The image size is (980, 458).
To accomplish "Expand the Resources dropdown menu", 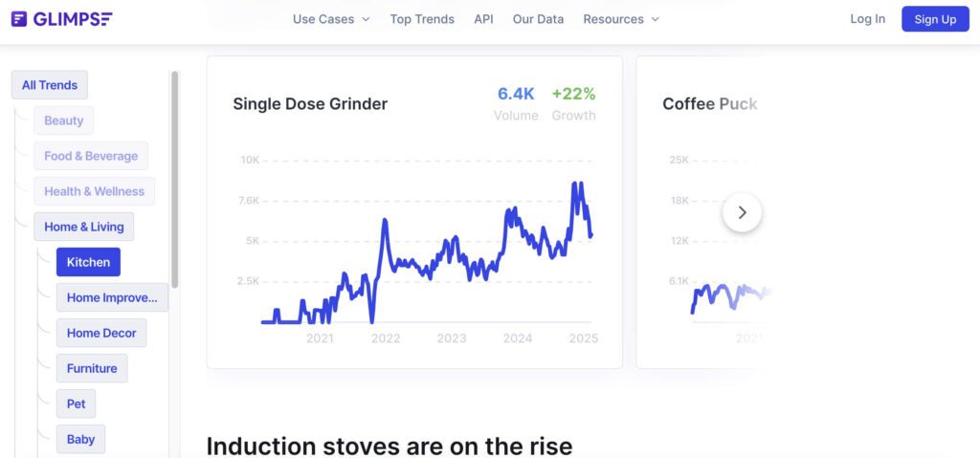I will (621, 19).
